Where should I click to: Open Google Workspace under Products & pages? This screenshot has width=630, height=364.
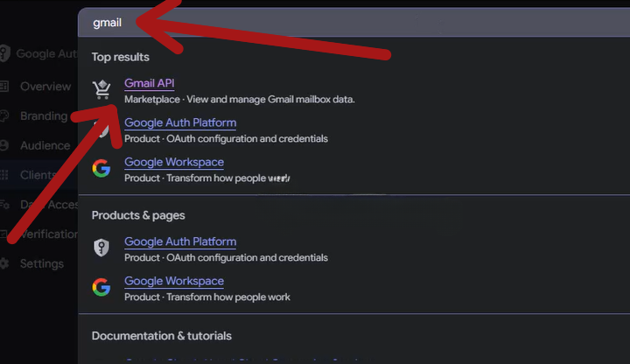point(174,281)
